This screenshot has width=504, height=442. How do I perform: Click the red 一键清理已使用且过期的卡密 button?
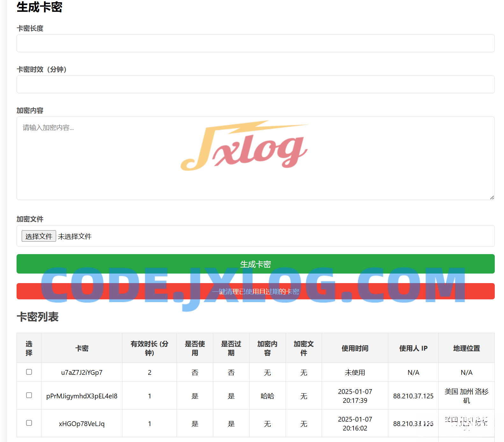pos(255,291)
